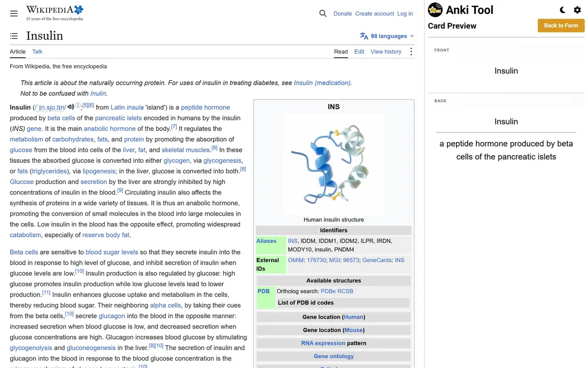Screen dimensions: 588x368
Task: Open the gluconeogenesis link
Action: click(x=91, y=348)
